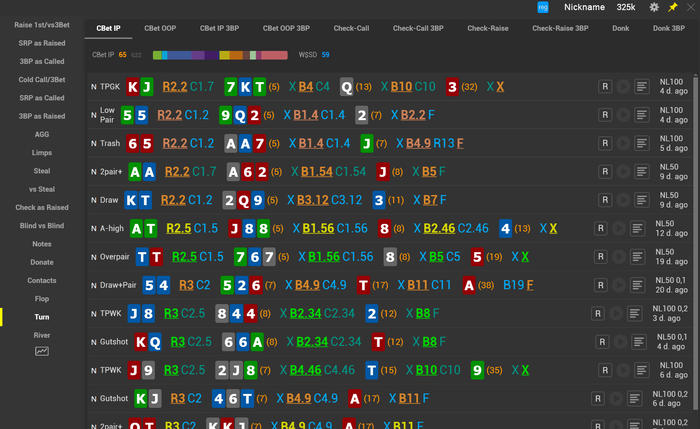The height and width of the screenshot is (429, 700).
Task: Open notes icon on the Low Pair 55 row
Action: [x=642, y=115]
